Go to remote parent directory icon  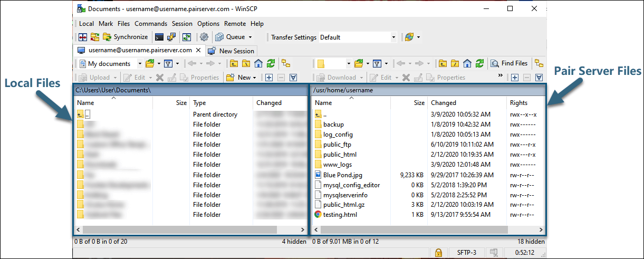tap(443, 64)
